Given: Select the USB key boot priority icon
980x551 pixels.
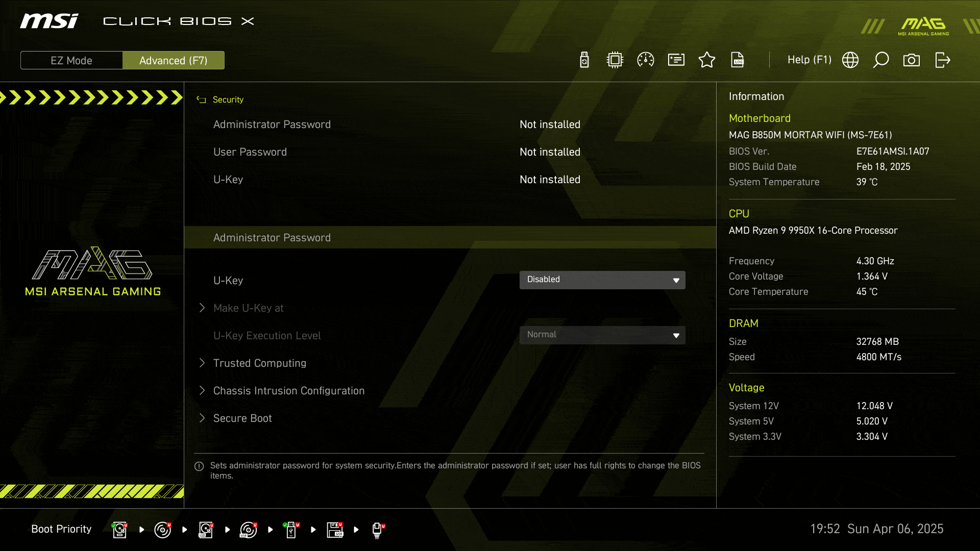Looking at the screenshot, I should 291,530.
